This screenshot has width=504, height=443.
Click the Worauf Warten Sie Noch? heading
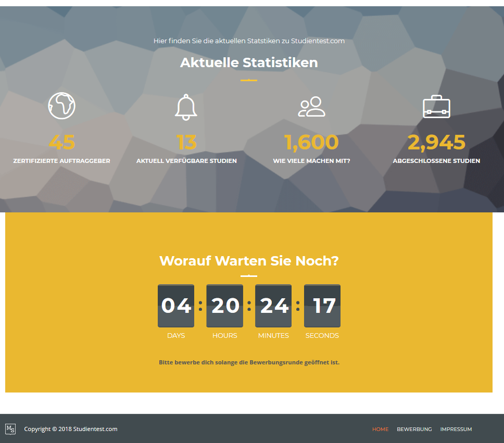[249, 261]
